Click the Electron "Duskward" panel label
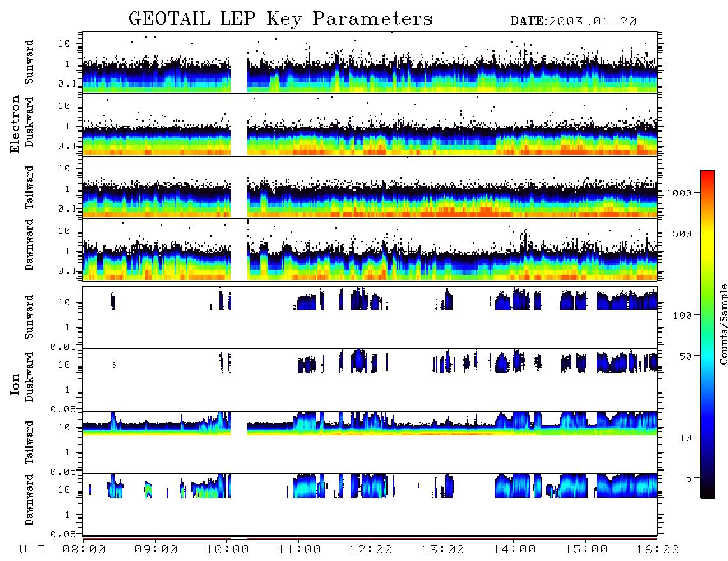The image size is (728, 561). (29, 122)
